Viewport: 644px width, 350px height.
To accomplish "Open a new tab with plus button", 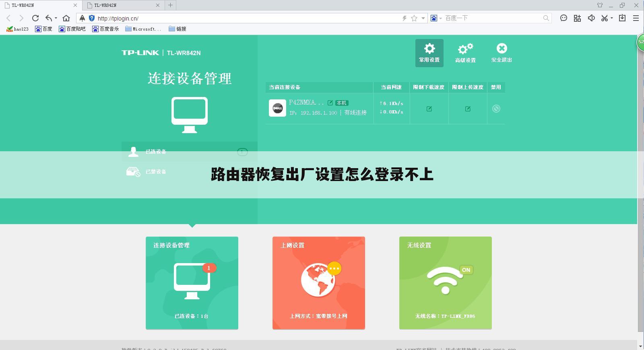I will tap(171, 5).
